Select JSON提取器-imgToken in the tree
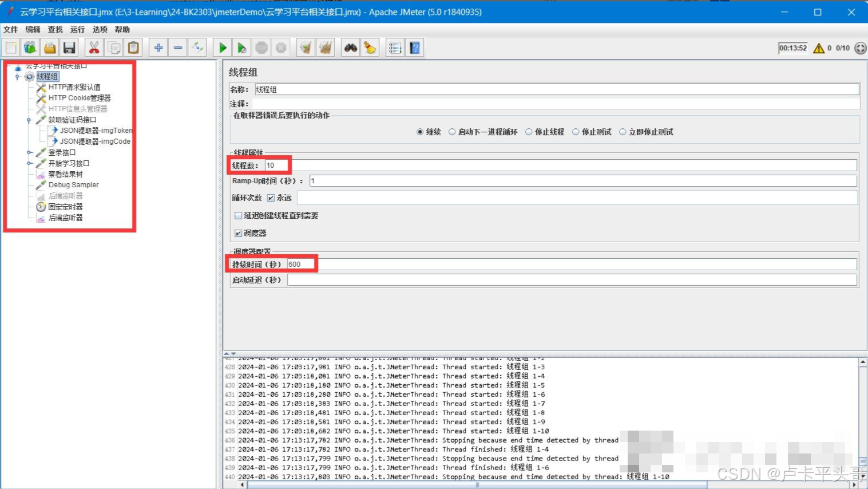868x489 pixels. click(96, 131)
